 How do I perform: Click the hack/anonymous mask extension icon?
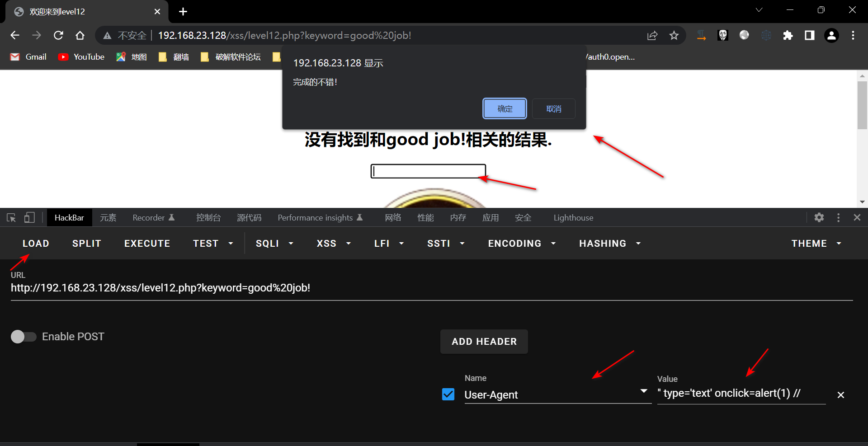pos(722,35)
